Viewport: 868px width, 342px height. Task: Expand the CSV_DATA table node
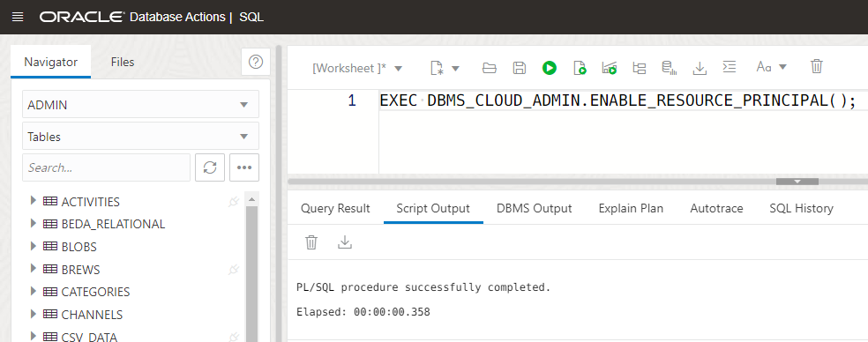click(34, 336)
